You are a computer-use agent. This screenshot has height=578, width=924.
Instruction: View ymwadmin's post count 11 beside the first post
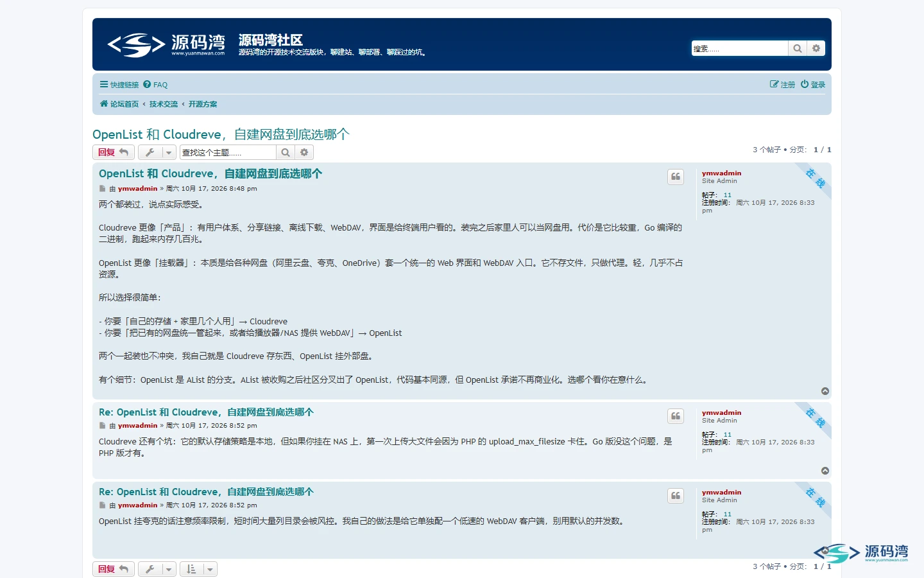coord(728,195)
